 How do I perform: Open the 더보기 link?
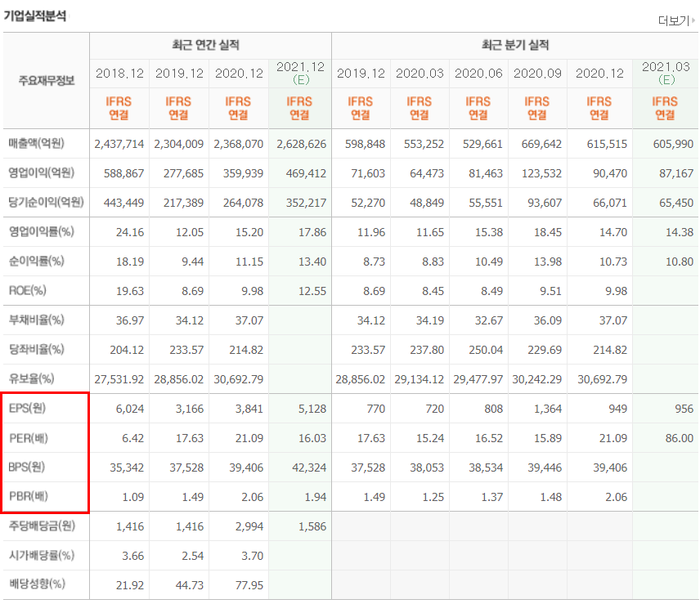(x=676, y=20)
